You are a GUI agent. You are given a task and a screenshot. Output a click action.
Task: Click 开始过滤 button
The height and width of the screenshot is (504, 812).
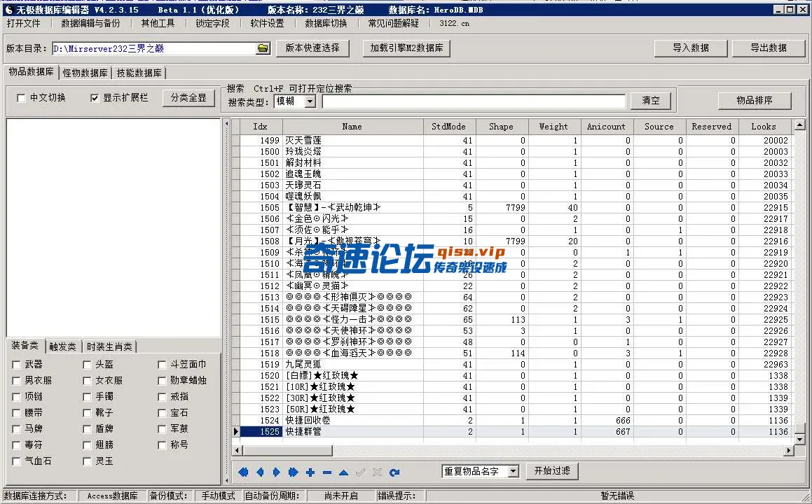(552, 471)
